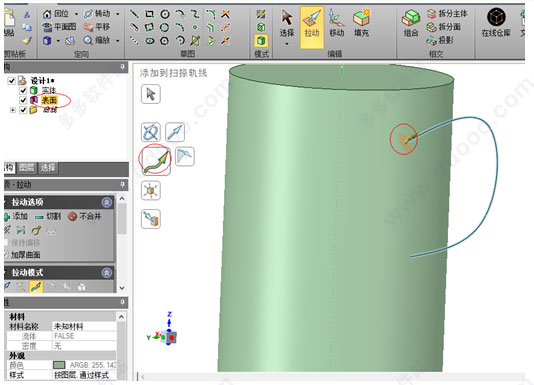Image resolution: width=534 pixels, height=385 pixels.
Task: Select the 缩放 (Zoom) tool
Action: tap(97, 41)
